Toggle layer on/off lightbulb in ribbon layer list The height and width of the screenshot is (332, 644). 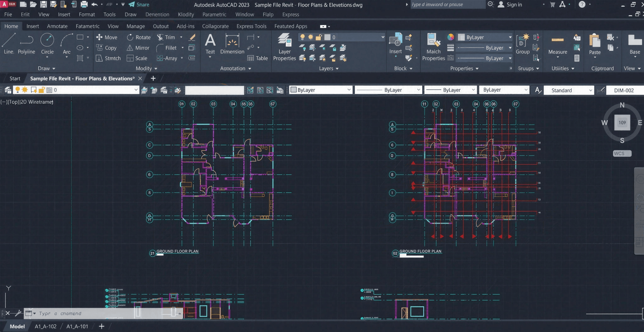302,37
